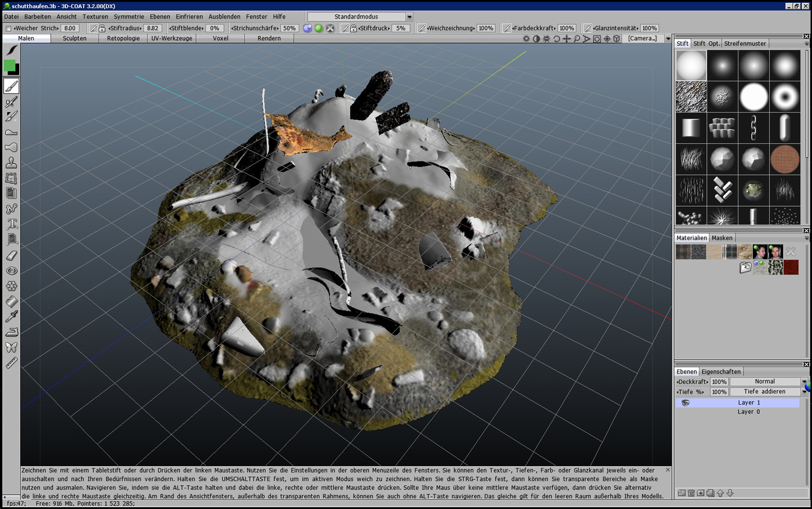Toggle the lock next to Stiftradius
Viewport: 812px width, 509px height.
pyautogui.click(x=102, y=28)
